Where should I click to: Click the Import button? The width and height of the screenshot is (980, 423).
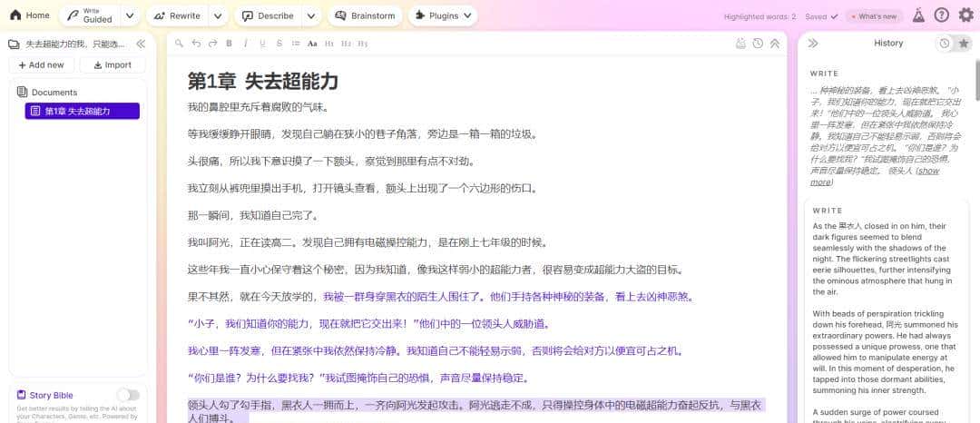(x=113, y=65)
